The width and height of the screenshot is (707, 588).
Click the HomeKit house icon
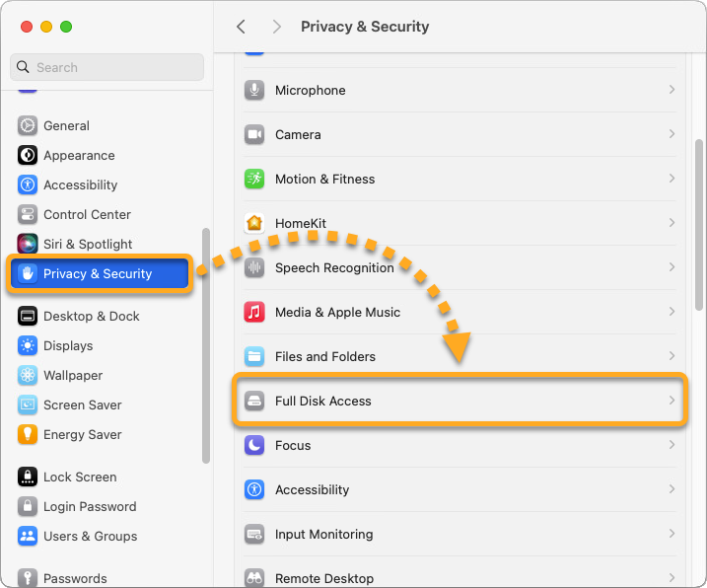pos(255,223)
